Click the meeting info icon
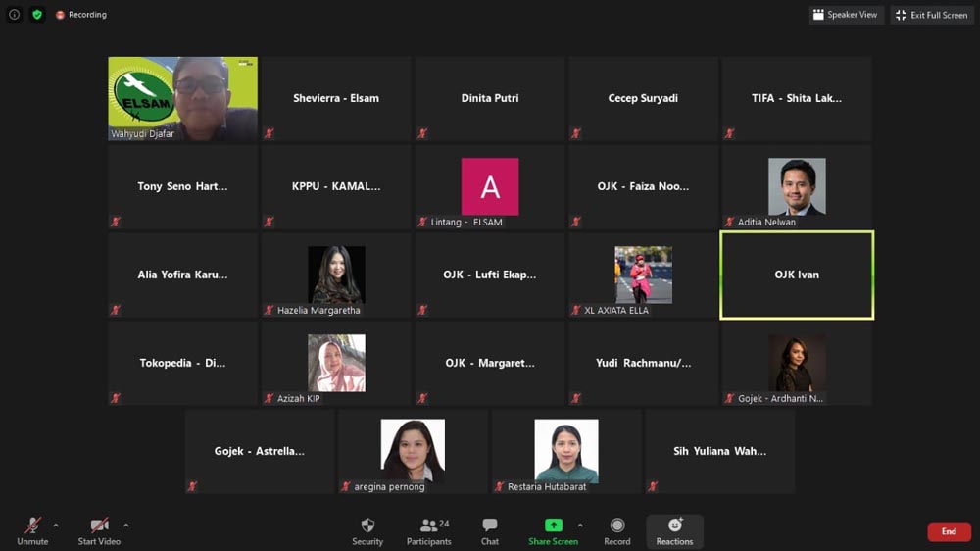 [14, 15]
